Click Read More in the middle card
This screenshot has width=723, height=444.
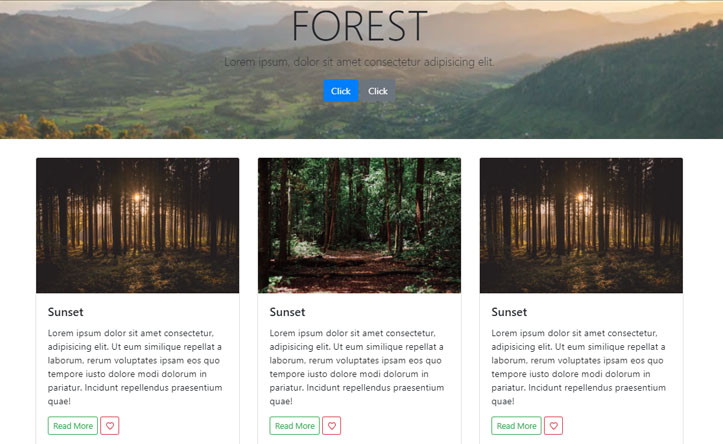pos(295,426)
